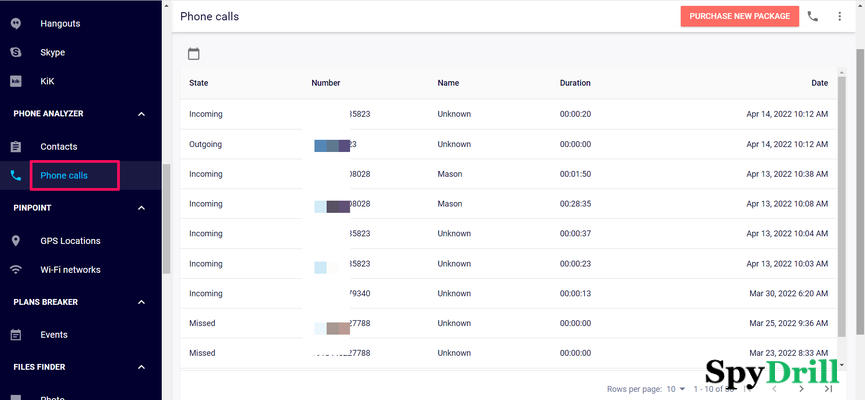Viewport: 865px width, 400px height.
Task: Click the phone handset icon in header
Action: (x=812, y=16)
